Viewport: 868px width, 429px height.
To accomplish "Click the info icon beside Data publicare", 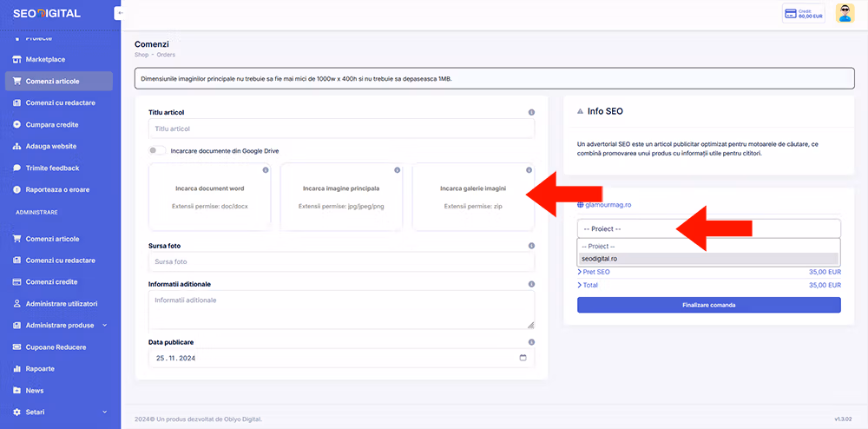I will click(x=531, y=342).
